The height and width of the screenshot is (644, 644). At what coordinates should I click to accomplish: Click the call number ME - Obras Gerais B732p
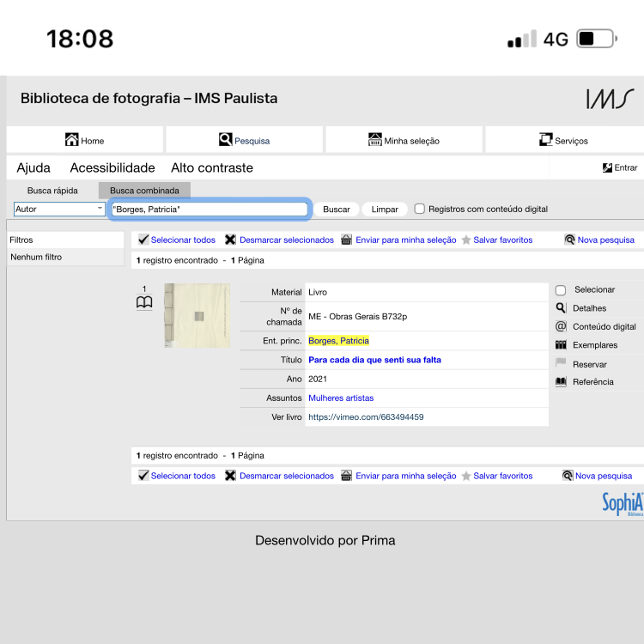[x=358, y=316]
